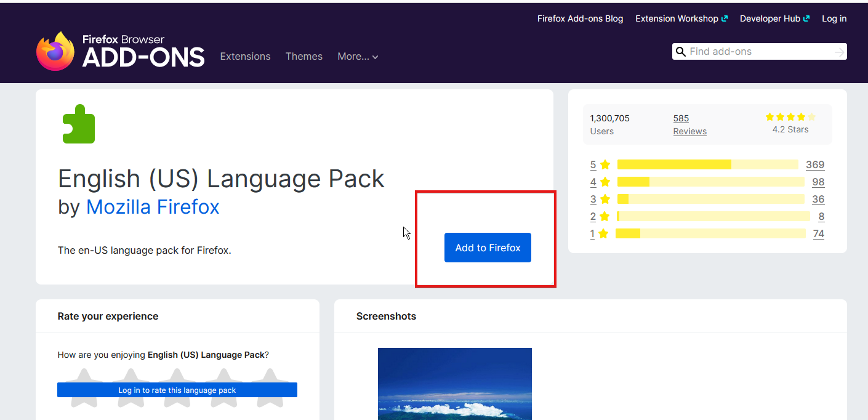Click the Firefox Browser Add-ons logo
The width and height of the screenshot is (868, 420).
120,51
